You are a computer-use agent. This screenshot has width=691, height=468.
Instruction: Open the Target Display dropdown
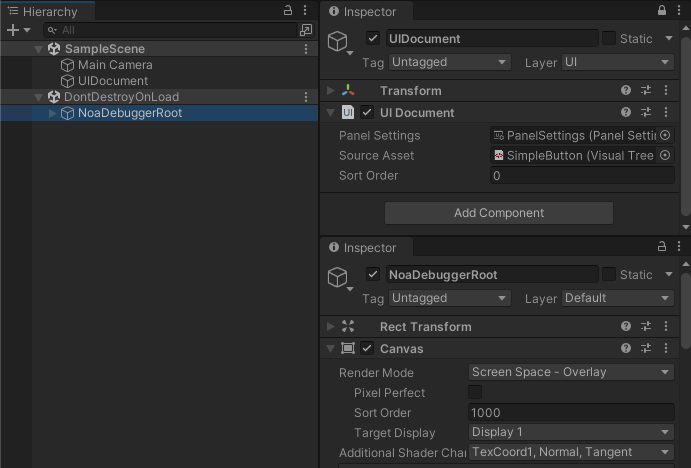[571, 432]
